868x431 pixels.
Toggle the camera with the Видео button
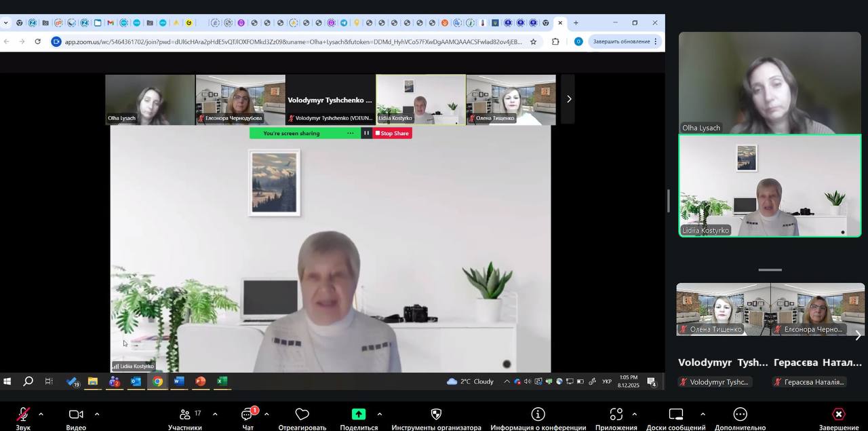[76, 415]
